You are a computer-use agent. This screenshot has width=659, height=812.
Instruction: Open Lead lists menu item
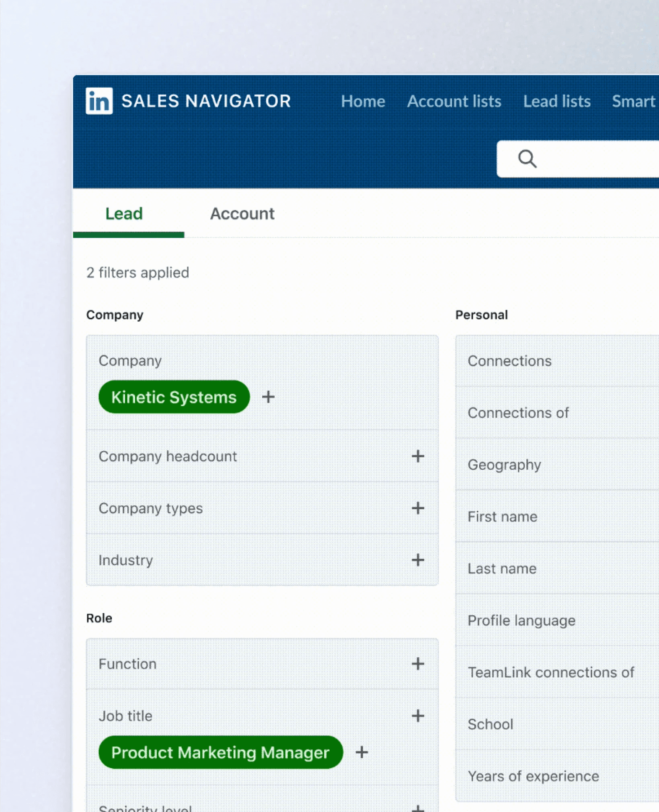pyautogui.click(x=557, y=101)
